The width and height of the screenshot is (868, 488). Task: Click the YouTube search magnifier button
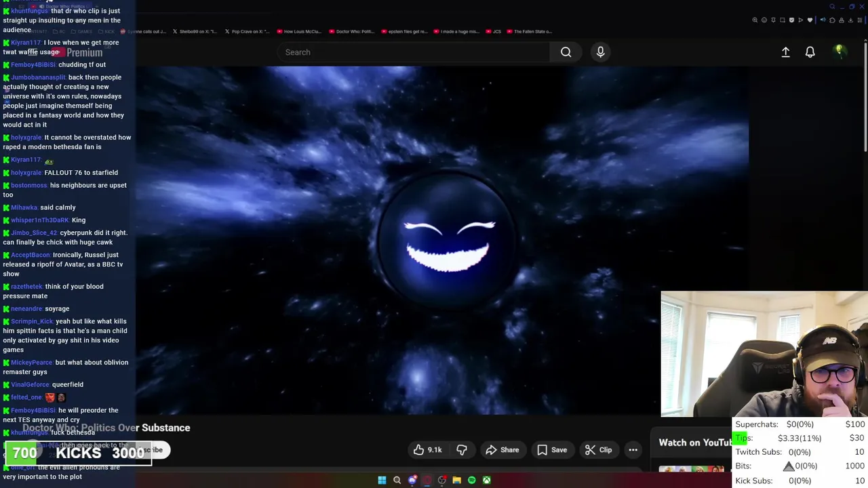point(566,52)
